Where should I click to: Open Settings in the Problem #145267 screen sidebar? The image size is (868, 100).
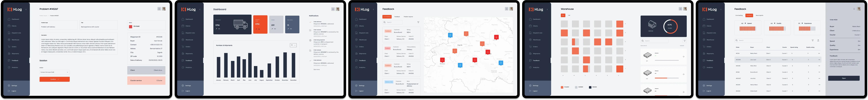click(12, 86)
